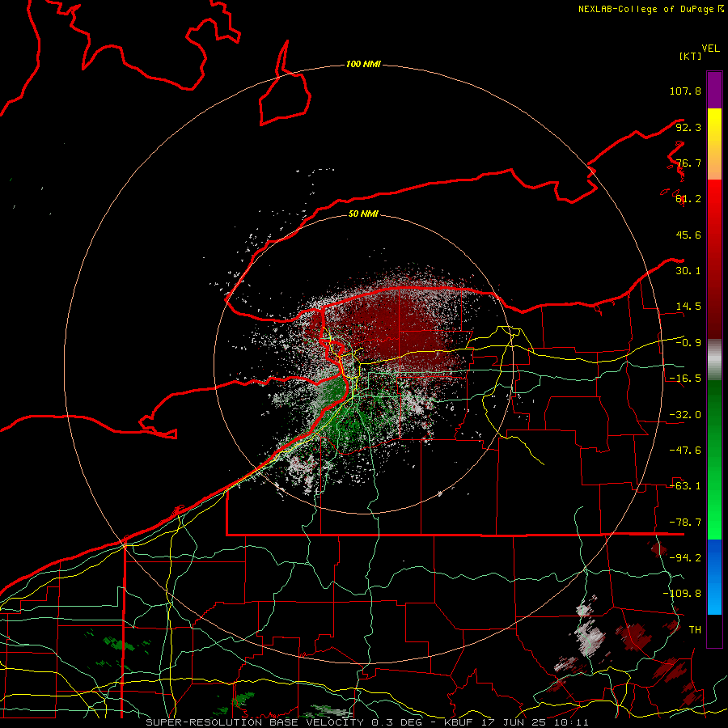Click the -0.9 legend value
The height and width of the screenshot is (728, 728).
click(x=688, y=343)
